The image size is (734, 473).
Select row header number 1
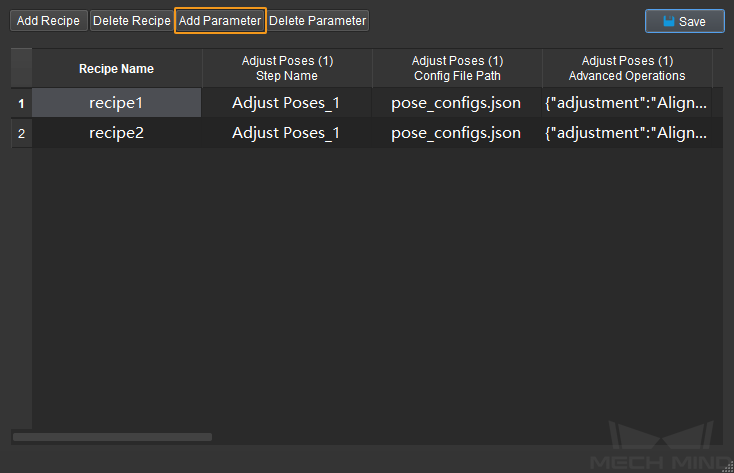tap(22, 103)
